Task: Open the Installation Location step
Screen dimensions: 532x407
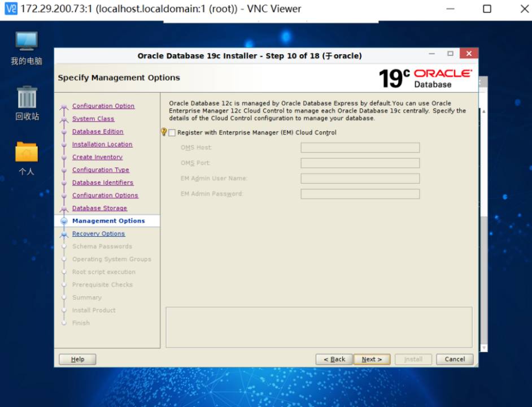Action: click(102, 145)
